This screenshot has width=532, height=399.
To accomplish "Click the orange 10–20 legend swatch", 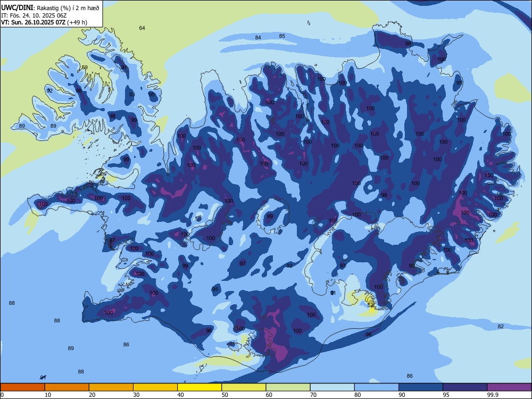I will 67,387.
